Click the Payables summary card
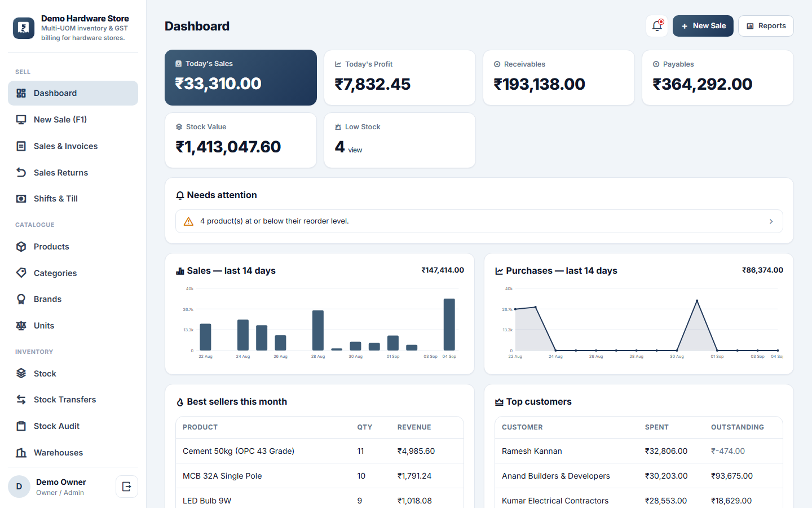 coord(718,77)
